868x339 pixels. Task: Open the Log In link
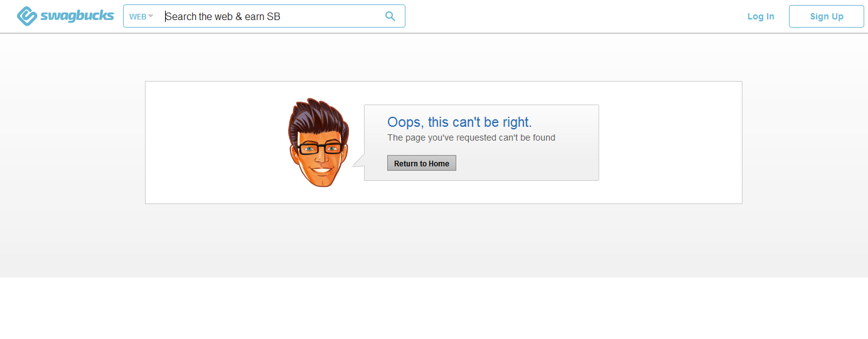(x=761, y=16)
